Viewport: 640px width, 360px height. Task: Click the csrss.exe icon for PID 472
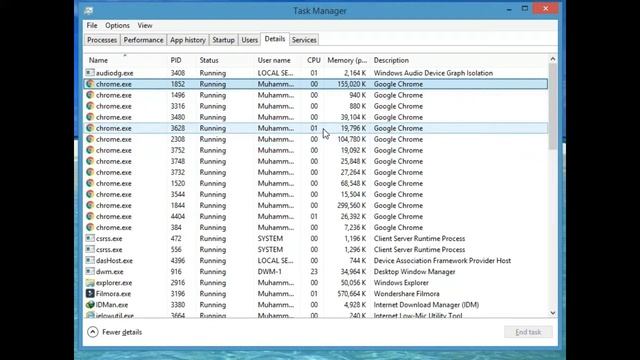click(90, 238)
